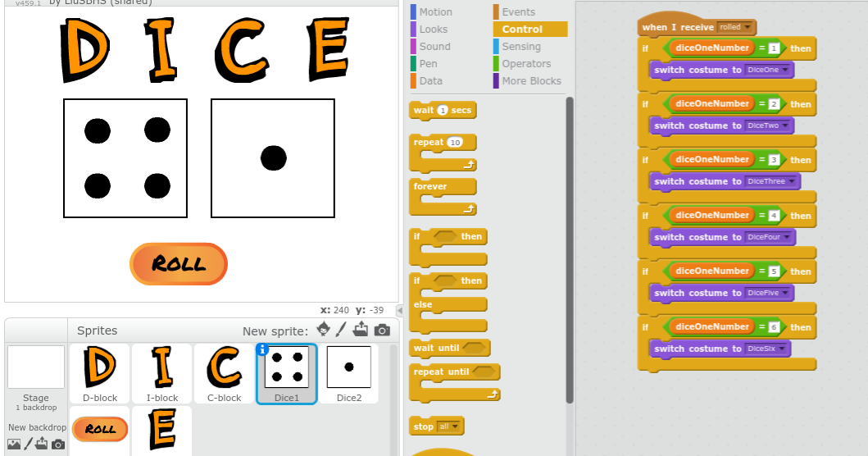Image resolution: width=868 pixels, height=456 pixels.
Task: Open the DiceFour costume dropdown
Action: [x=768, y=237]
